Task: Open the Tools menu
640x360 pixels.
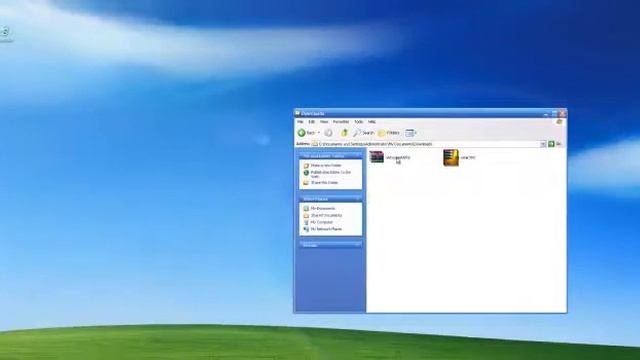Action: (358, 122)
